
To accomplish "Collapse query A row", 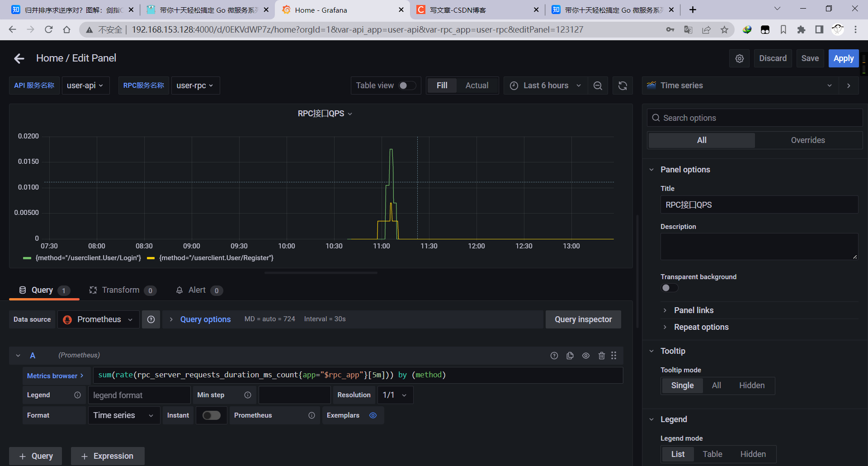I will pyautogui.click(x=18, y=356).
